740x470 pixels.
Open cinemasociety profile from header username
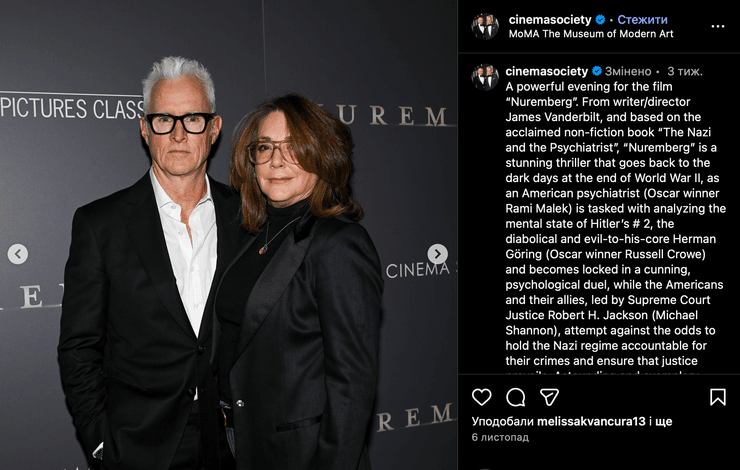coord(550,20)
